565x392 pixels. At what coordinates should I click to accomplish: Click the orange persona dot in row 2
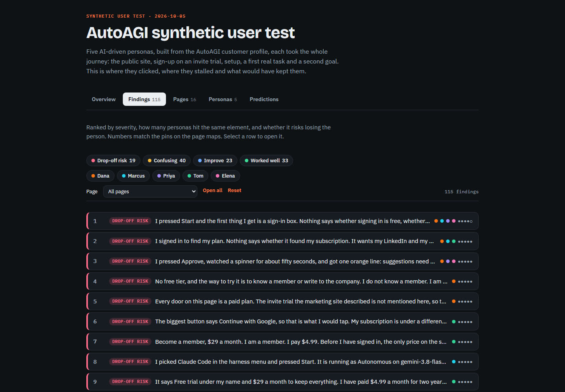(442, 241)
